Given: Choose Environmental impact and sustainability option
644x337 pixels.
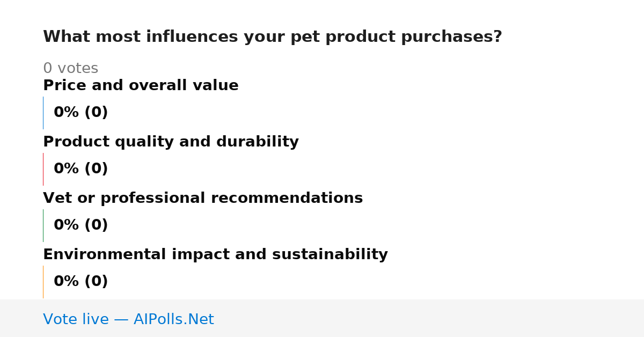Looking at the screenshot, I should (215, 254).
